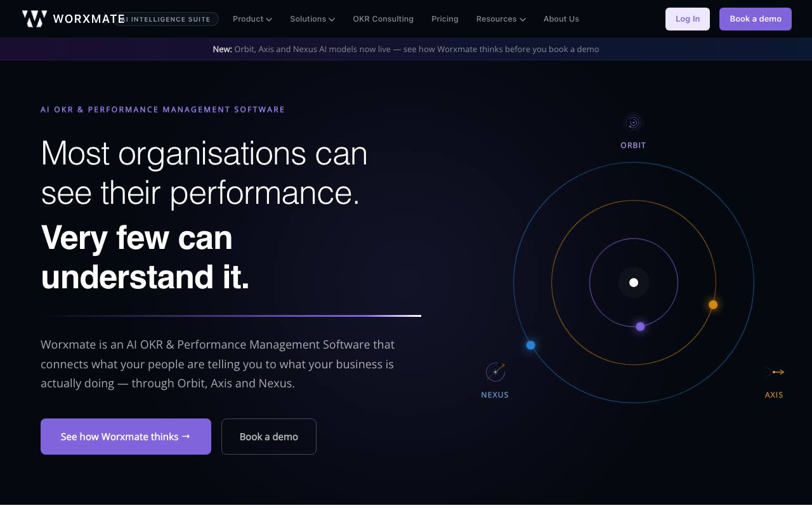Viewport: 812px width, 508px height.
Task: Click the ORBIT label
Action: pyautogui.click(x=633, y=145)
